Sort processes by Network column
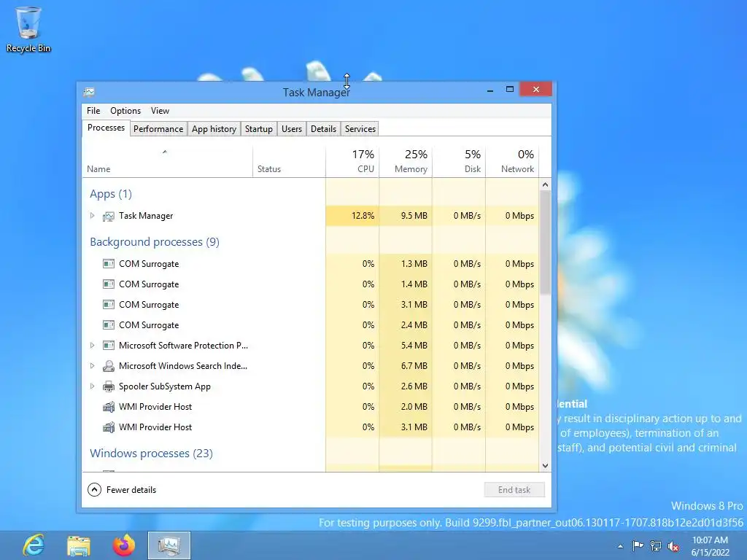 point(512,162)
